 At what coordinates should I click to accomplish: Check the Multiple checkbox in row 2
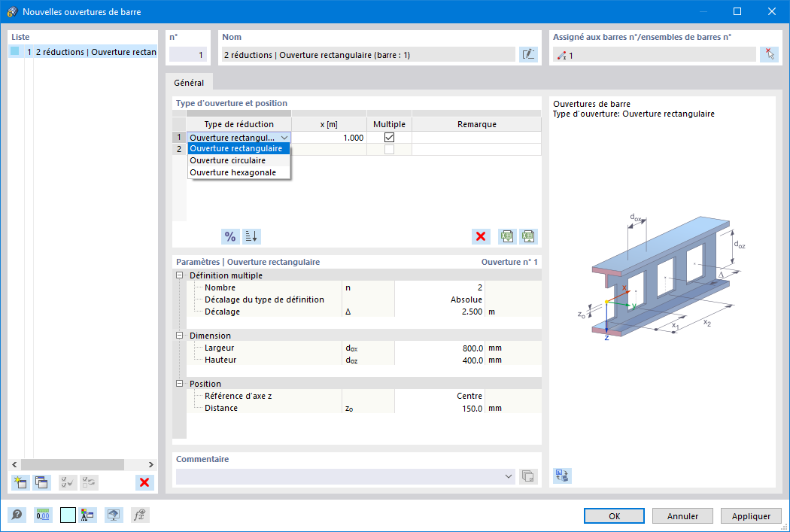pyautogui.click(x=389, y=149)
